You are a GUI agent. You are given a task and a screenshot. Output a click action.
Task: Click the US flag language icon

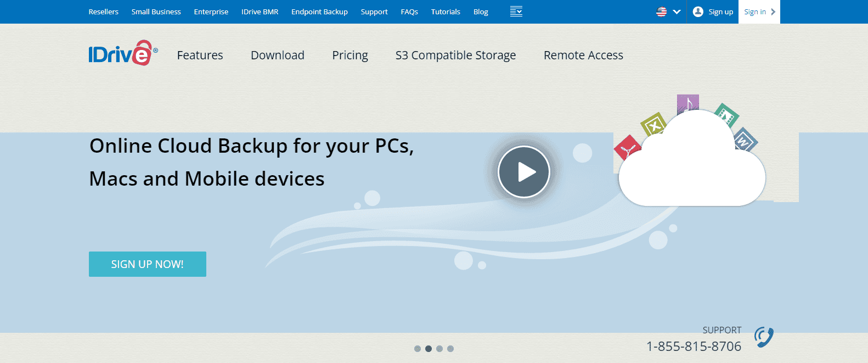pos(661,11)
